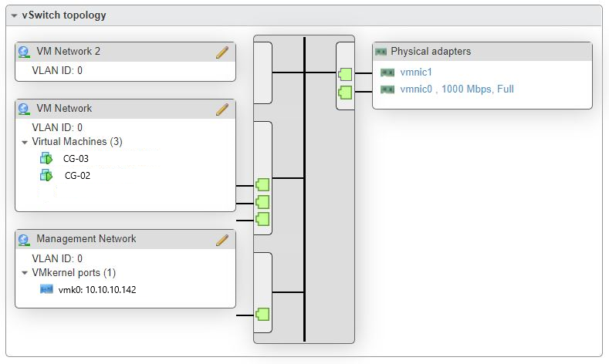Image resolution: width=609 pixels, height=364 pixels.
Task: Click the top uplink port connector for vmnic1
Action: click(x=345, y=75)
